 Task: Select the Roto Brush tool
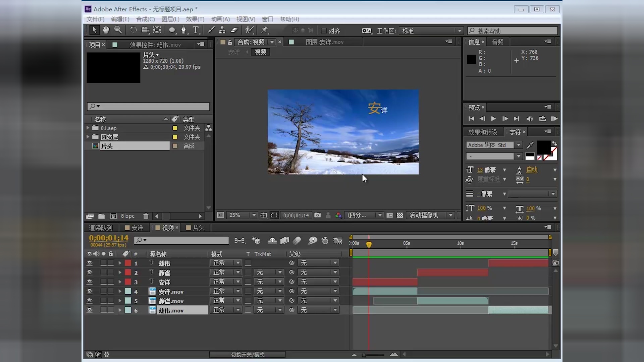click(249, 30)
